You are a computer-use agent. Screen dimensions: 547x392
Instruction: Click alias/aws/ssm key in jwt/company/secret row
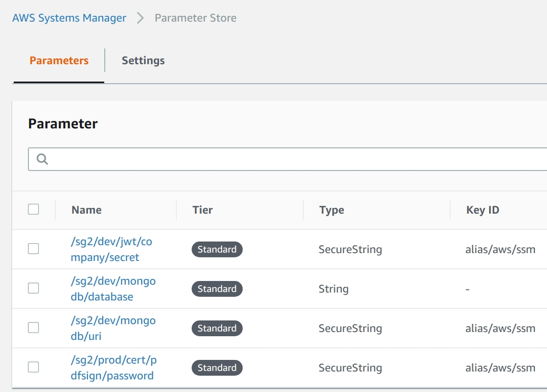(x=500, y=249)
